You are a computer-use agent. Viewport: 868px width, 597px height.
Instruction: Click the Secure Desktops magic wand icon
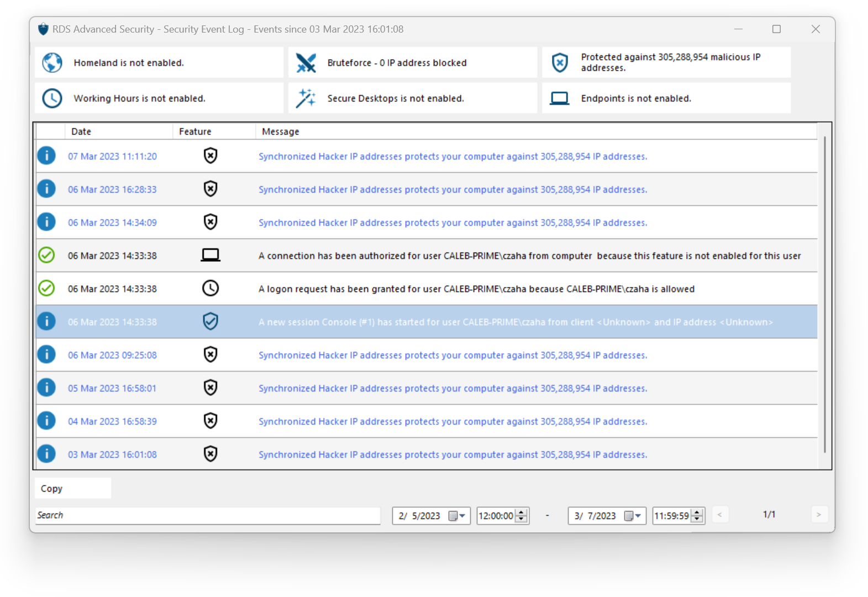tap(306, 98)
